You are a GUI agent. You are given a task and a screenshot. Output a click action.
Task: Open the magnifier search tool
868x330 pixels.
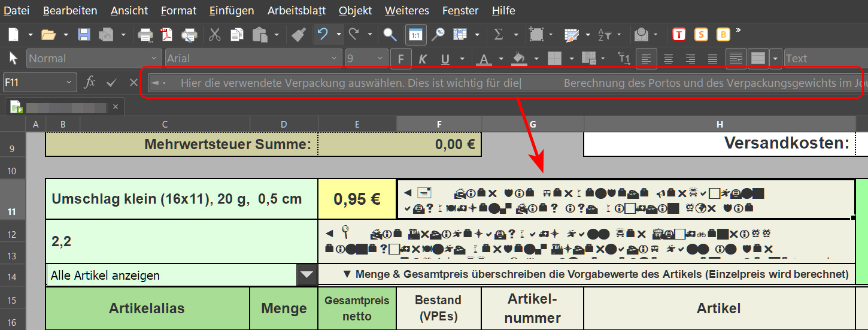390,35
